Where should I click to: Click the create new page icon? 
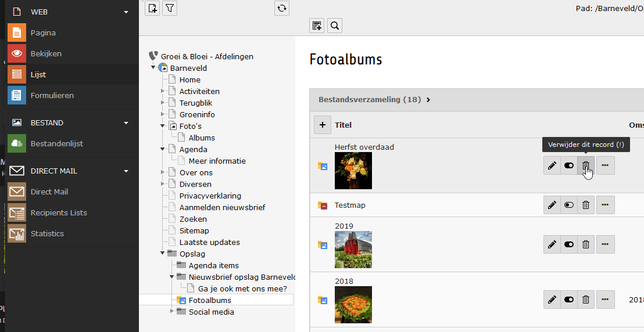pos(152,8)
